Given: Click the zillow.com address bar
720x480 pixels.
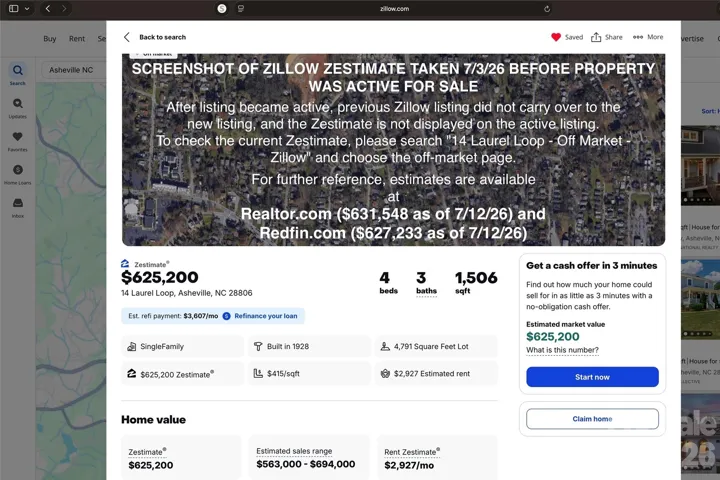Looking at the screenshot, I should (394, 9).
